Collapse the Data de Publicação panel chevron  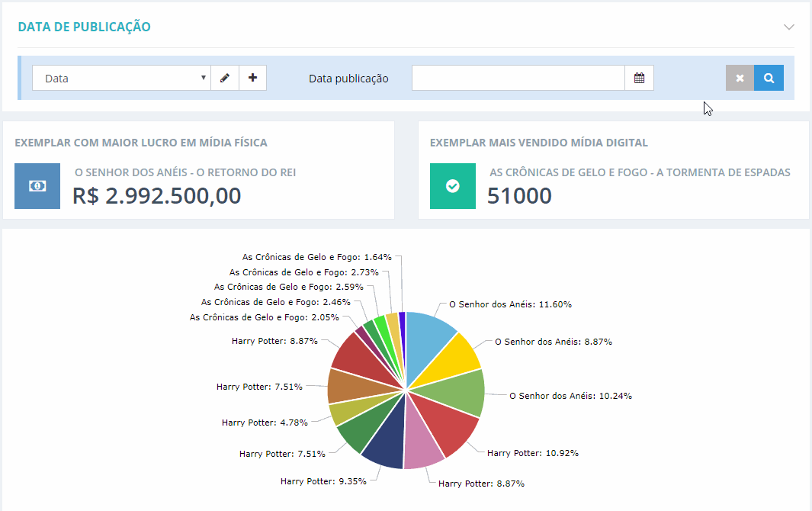coord(788,27)
